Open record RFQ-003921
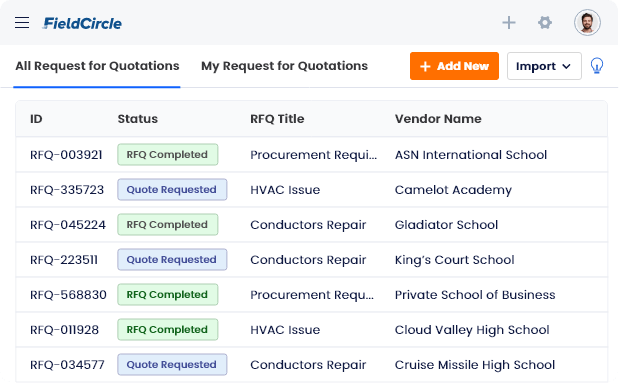 [x=66, y=155]
